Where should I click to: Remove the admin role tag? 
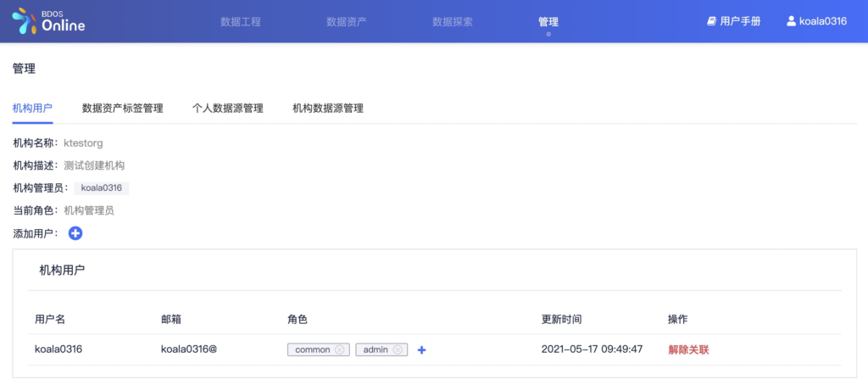point(398,349)
